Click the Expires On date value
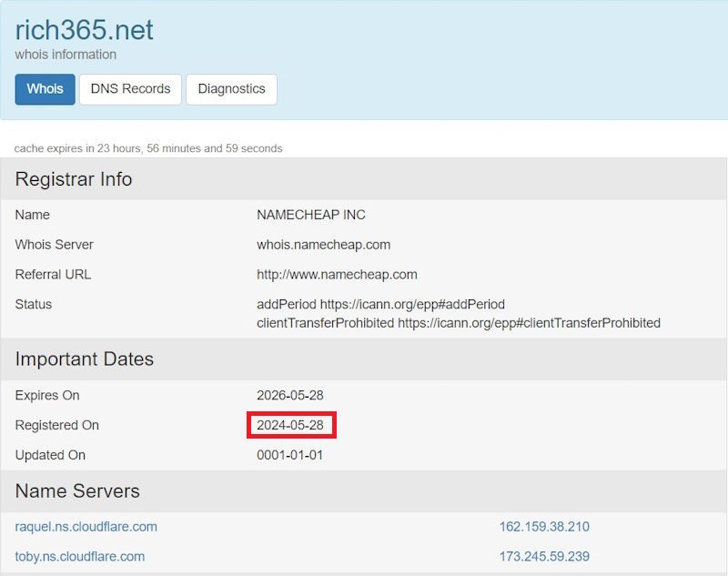The image size is (728, 576). pos(290,395)
